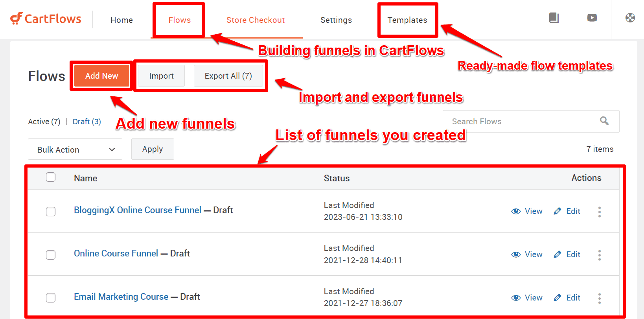The width and height of the screenshot is (644, 319).
Task: Switch to the Templates tab
Action: pos(407,20)
